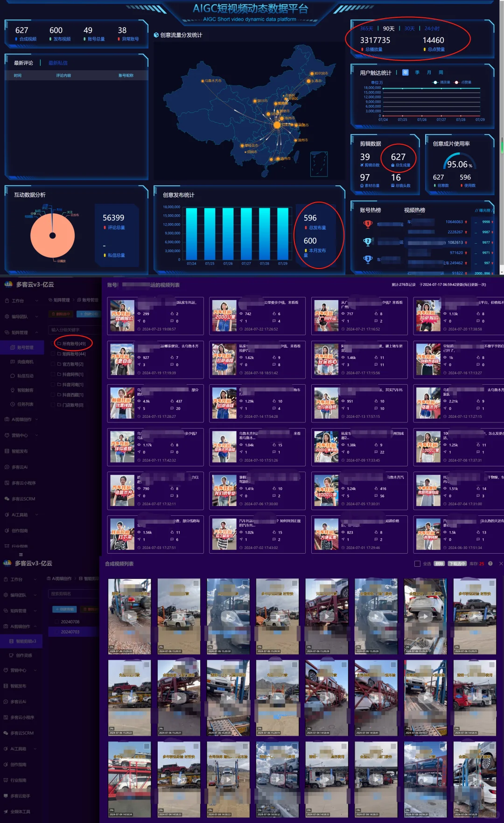This screenshot has height=823, width=504.
Task: Open the 任务列表 clock icon
Action: pyautogui.click(x=13, y=404)
